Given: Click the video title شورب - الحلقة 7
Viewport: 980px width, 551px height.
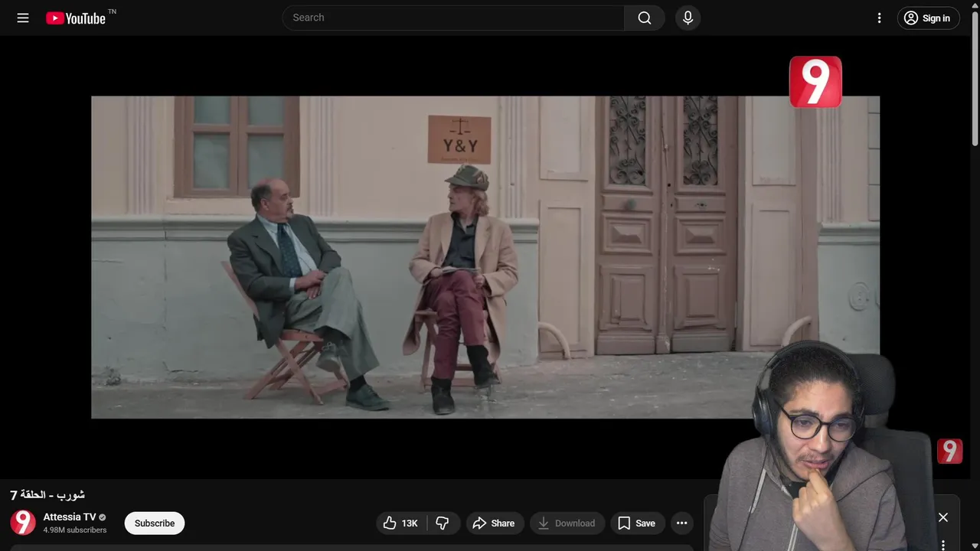Looking at the screenshot, I should click(x=47, y=495).
